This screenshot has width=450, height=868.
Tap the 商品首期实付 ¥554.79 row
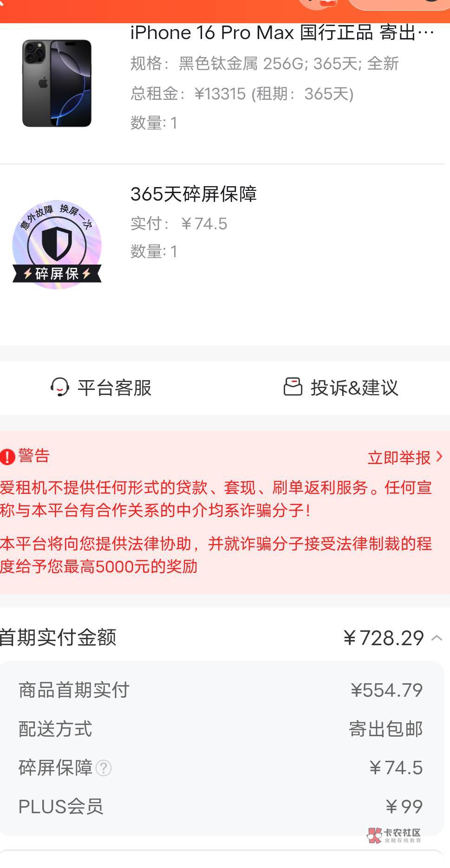tap(221, 690)
